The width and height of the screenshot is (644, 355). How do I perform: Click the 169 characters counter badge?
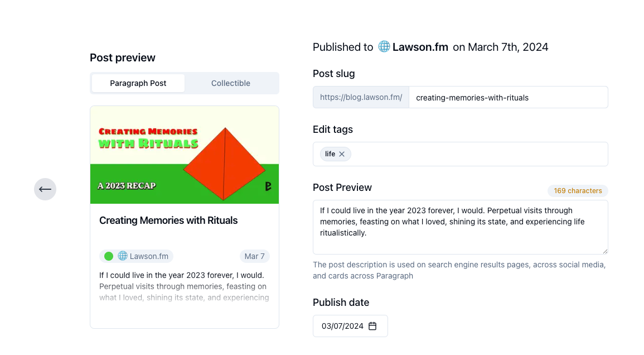click(578, 191)
